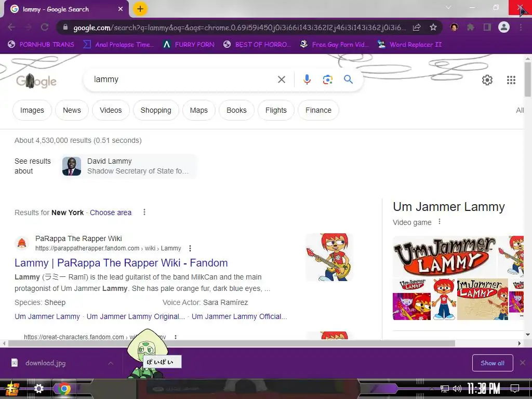Close the 'lammy - Google Search' tab
This screenshot has width=532, height=399.
tap(121, 9)
